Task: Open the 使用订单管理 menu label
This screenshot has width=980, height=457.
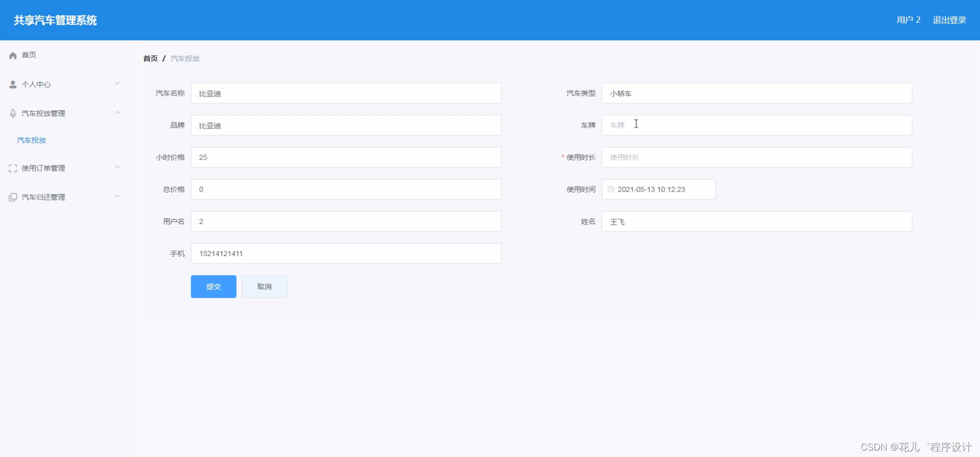Action: pyautogui.click(x=44, y=168)
